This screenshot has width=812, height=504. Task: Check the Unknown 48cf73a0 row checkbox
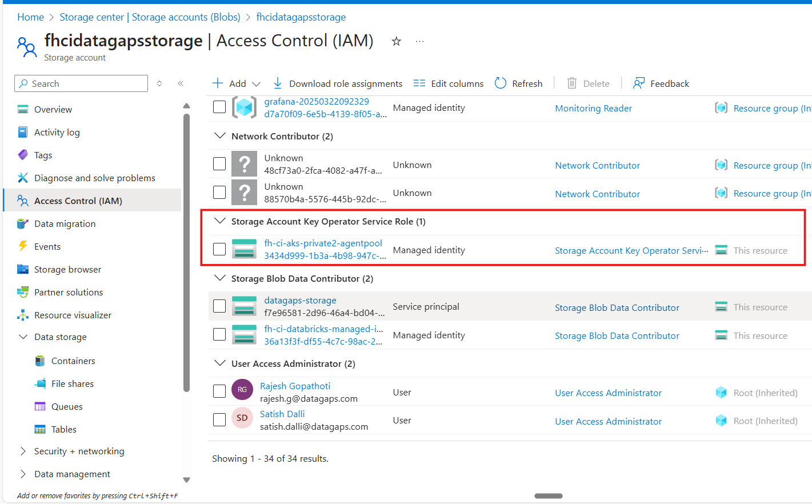point(219,164)
